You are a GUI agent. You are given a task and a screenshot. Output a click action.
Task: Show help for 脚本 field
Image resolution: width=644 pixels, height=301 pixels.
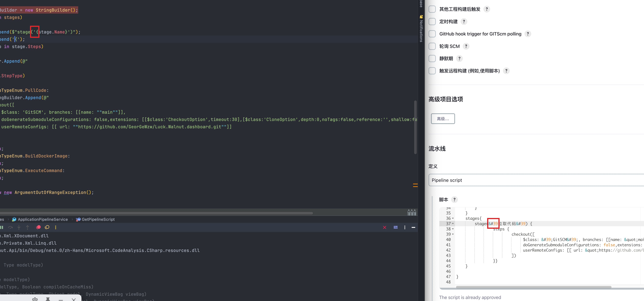[454, 199]
